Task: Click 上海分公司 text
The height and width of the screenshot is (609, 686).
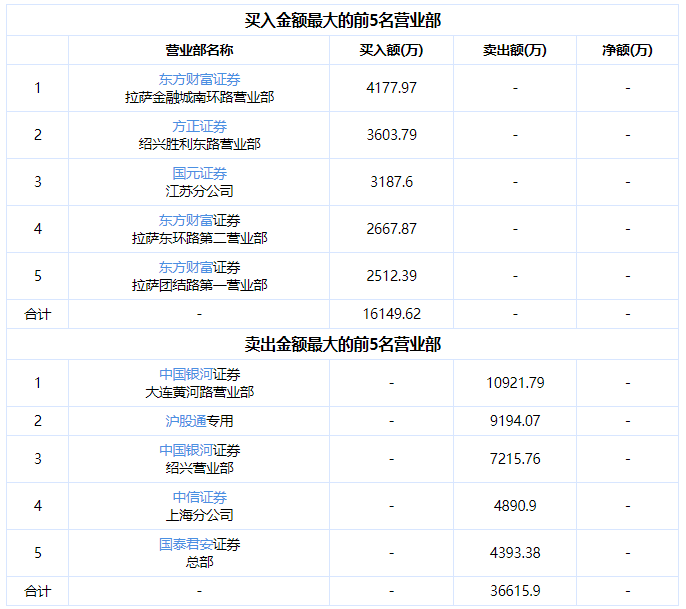Action: tap(199, 515)
